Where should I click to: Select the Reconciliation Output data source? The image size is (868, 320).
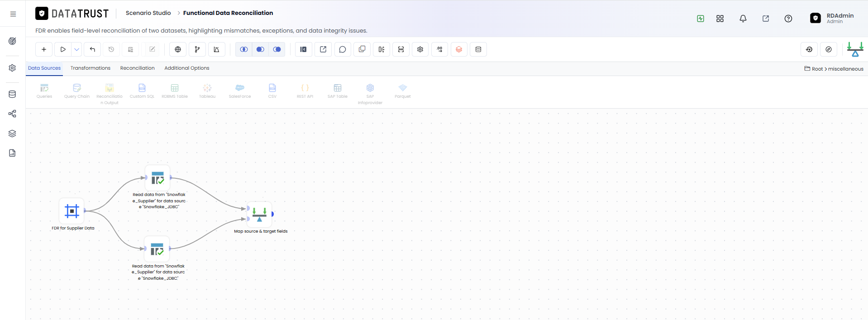point(110,94)
